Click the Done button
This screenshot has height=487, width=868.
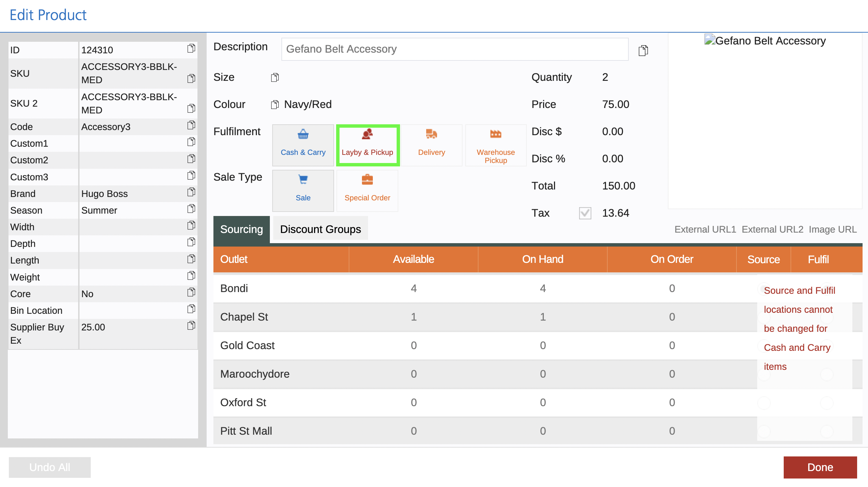(820, 467)
